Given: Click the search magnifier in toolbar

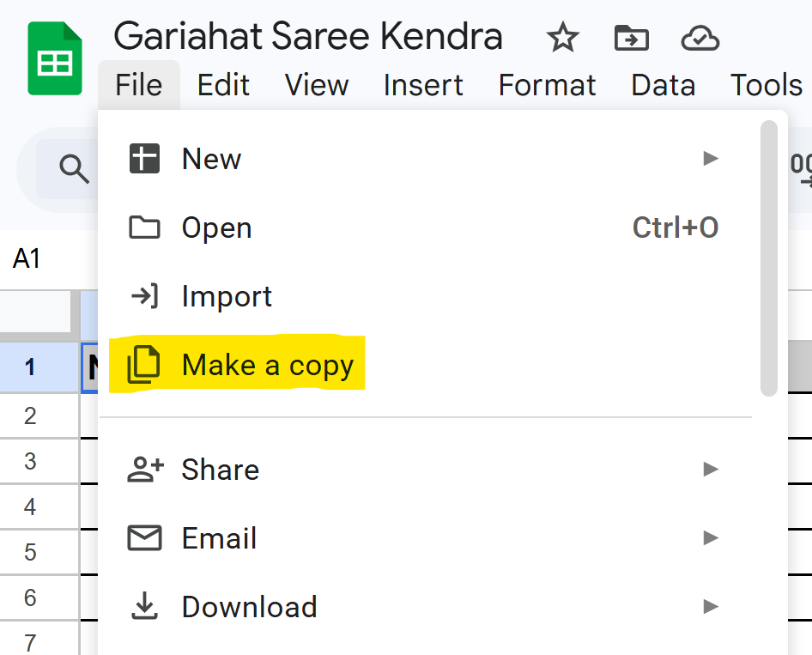Looking at the screenshot, I should pyautogui.click(x=75, y=169).
